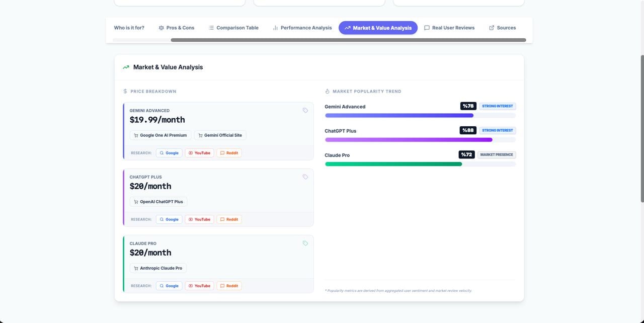Research Claude Pro on Reddit
The width and height of the screenshot is (644, 323).
click(x=229, y=286)
